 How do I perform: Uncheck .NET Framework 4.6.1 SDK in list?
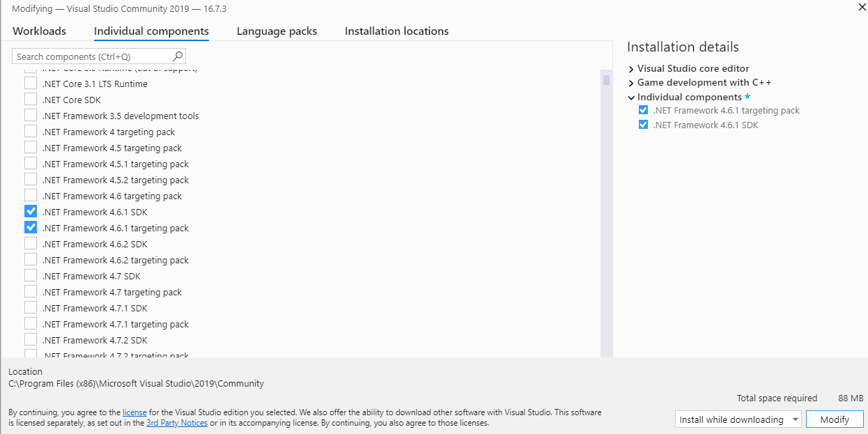point(31,212)
